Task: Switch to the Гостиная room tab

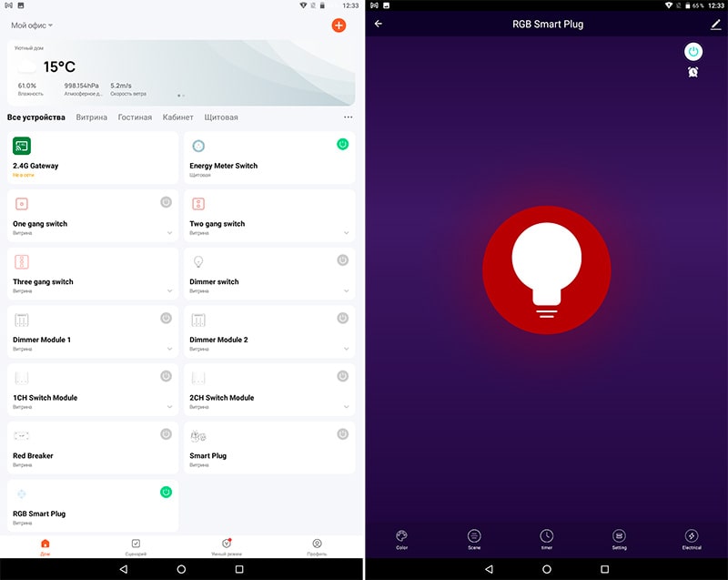Action: tap(135, 117)
